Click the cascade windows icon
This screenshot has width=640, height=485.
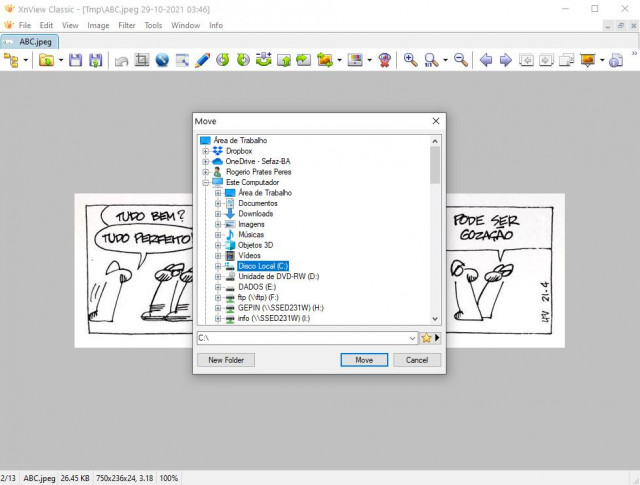567,60
